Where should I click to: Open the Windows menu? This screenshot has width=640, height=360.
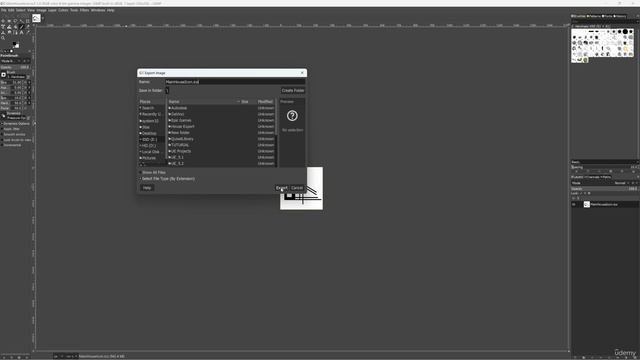pyautogui.click(x=98, y=10)
